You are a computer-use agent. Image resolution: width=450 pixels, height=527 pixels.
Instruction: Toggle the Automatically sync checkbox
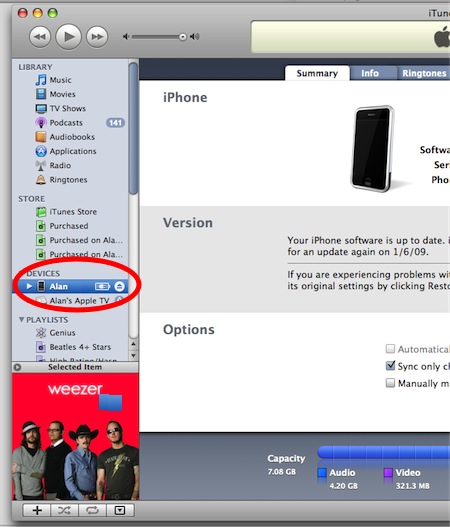pyautogui.click(x=390, y=349)
